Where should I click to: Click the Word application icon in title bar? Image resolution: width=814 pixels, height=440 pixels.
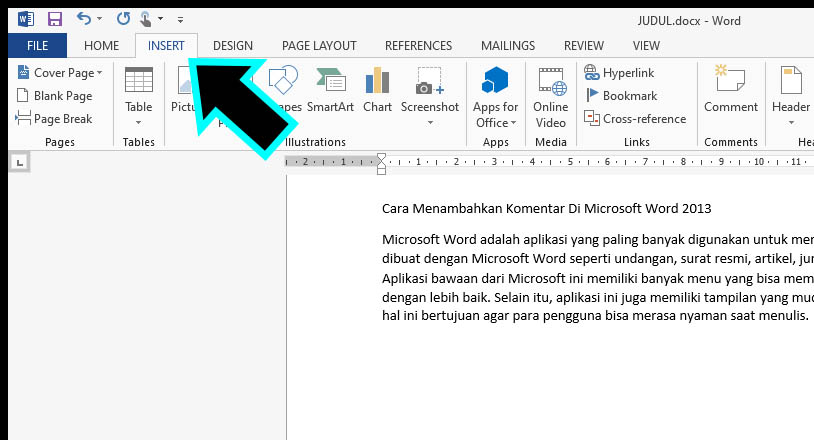pos(25,20)
